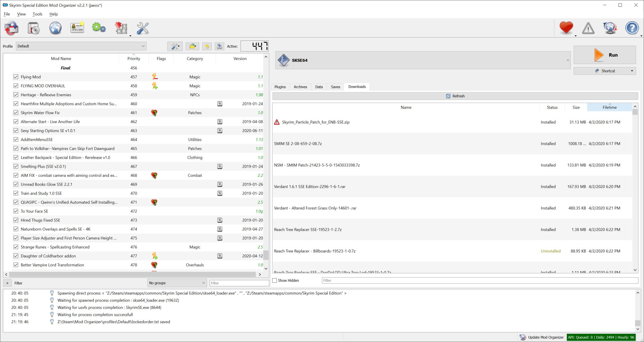Open the Shortcut dropdown arrow

pos(632,71)
